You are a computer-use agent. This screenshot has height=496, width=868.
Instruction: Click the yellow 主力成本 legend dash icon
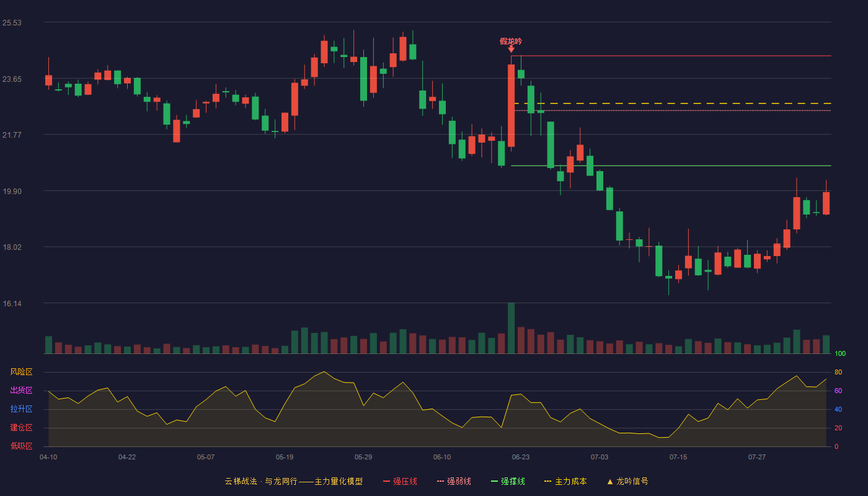point(547,482)
